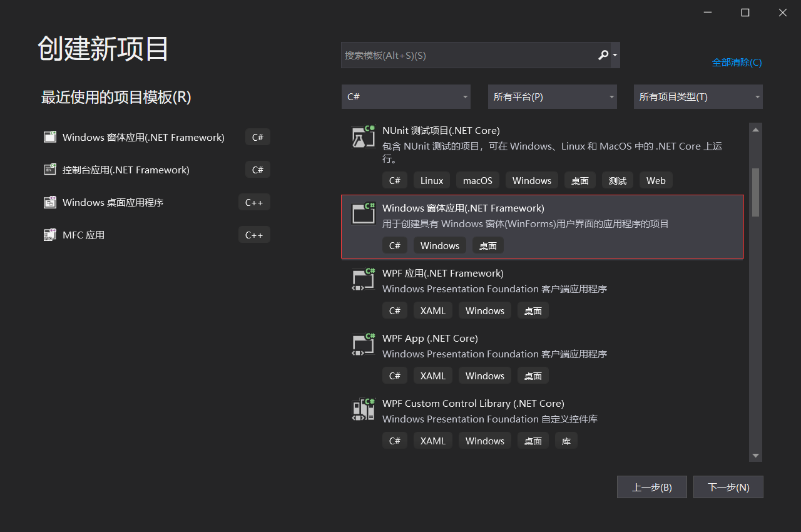Close the create new project dialog
The image size is (801, 532).
pos(783,13)
